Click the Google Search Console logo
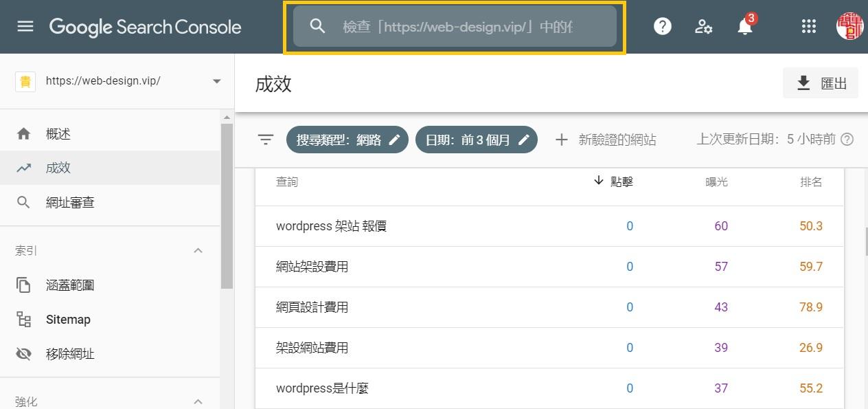The width and height of the screenshot is (868, 409). [x=146, y=27]
